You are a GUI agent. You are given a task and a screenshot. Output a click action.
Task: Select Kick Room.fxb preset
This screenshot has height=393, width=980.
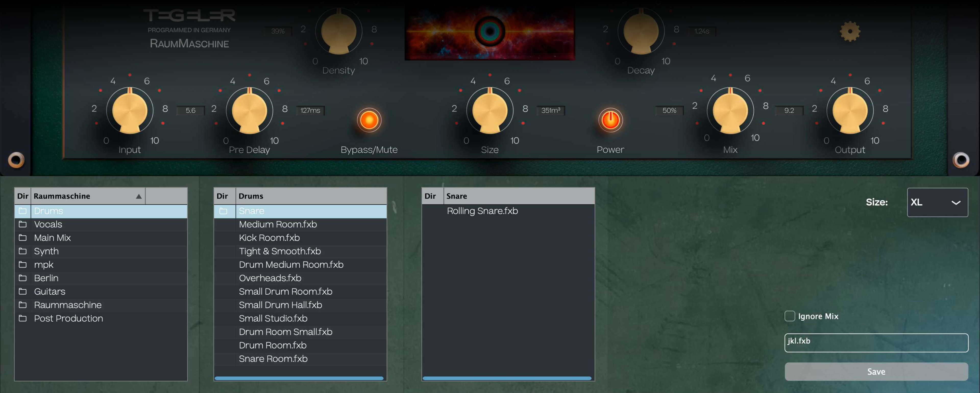[269, 238]
